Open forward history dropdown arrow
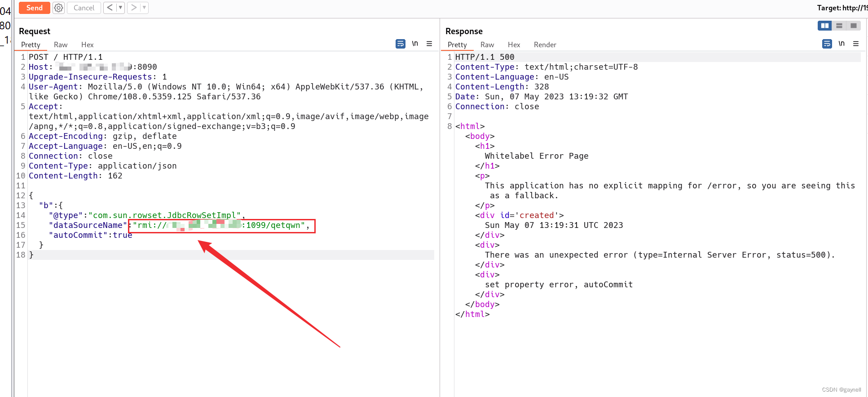Screen dimensions: 868x397 click(144, 8)
